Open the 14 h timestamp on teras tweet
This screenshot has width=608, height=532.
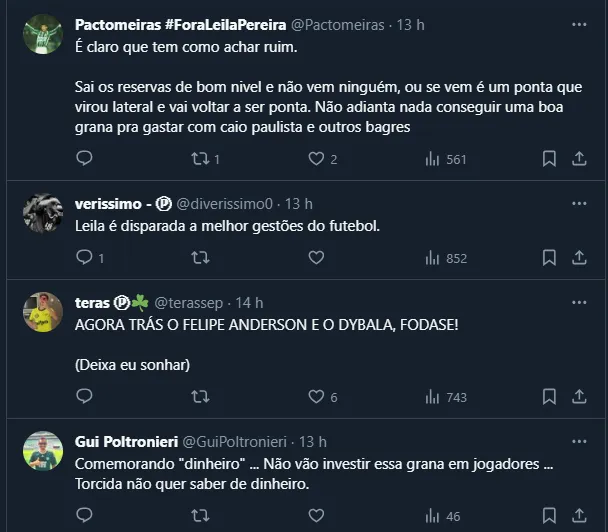click(x=249, y=302)
